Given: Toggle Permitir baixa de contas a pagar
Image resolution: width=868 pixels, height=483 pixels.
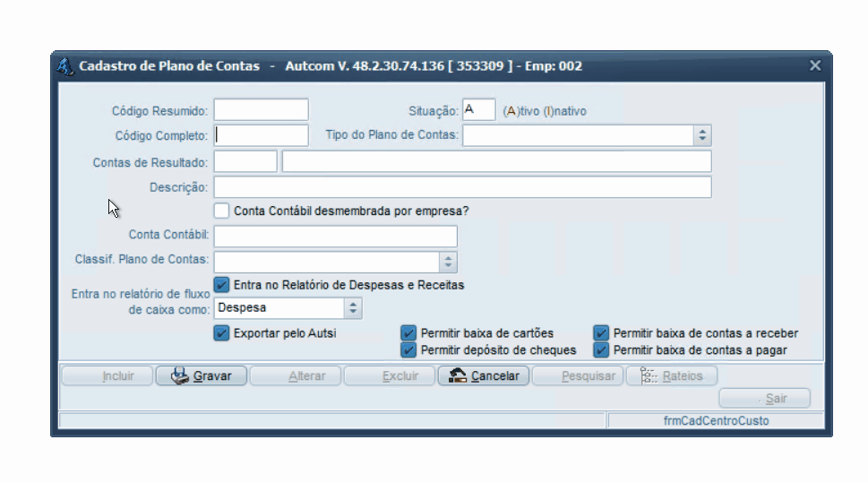Looking at the screenshot, I should 601,350.
